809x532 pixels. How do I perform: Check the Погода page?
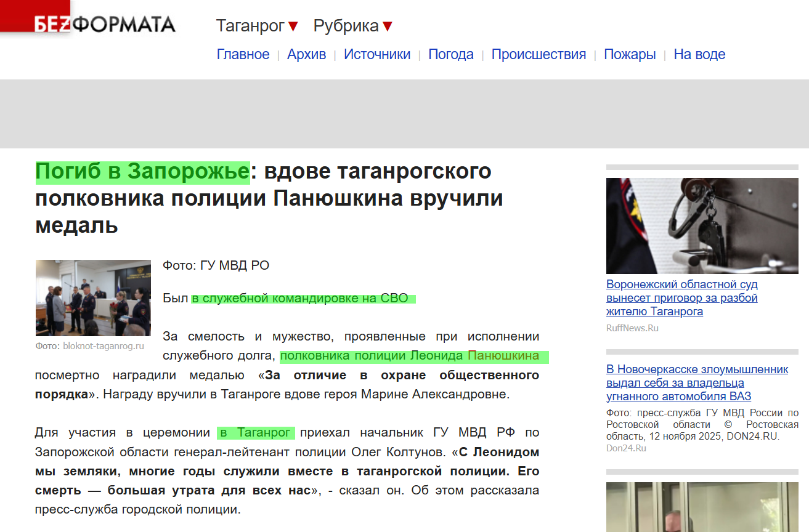point(450,54)
